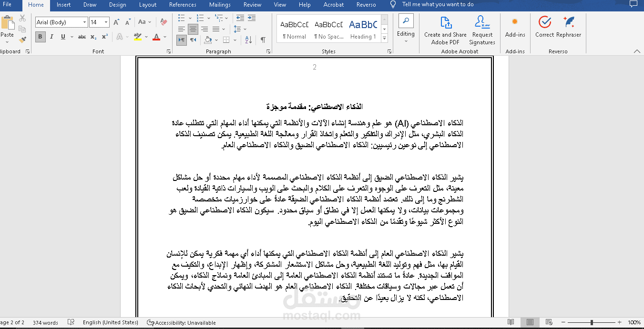The image size is (644, 329).
Task: Apply the Normal style
Action: coord(294,30)
